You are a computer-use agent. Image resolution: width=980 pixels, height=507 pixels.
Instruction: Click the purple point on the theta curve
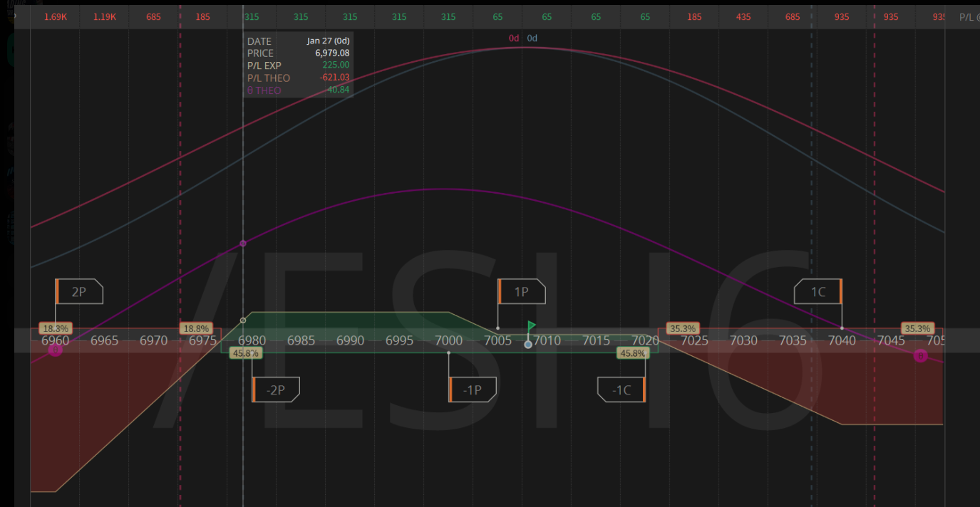[243, 244]
